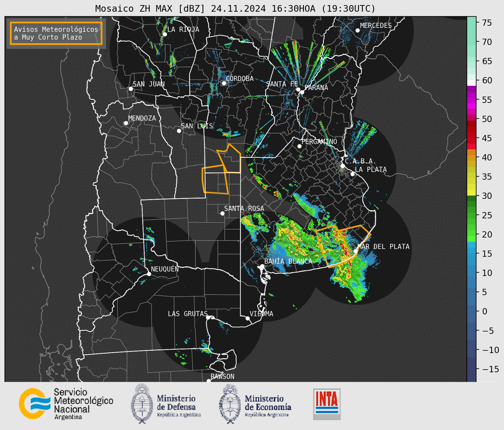Click the Servicio Meteorológico Nacional text
This screenshot has height=430, width=504.
(84, 404)
